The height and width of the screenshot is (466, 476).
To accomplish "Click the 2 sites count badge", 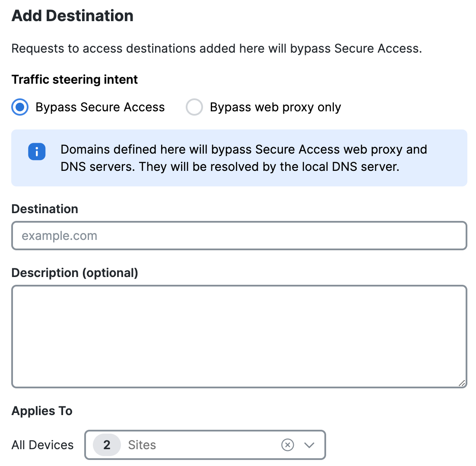I will (x=107, y=445).
